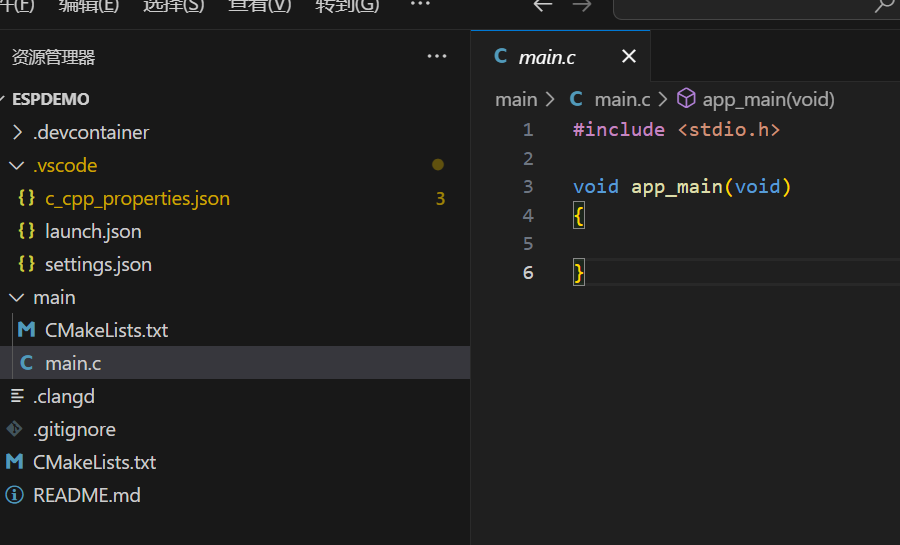Image resolution: width=900 pixels, height=545 pixels.
Task: Click the C file icon beside main.c in tree
Action: tap(26, 363)
